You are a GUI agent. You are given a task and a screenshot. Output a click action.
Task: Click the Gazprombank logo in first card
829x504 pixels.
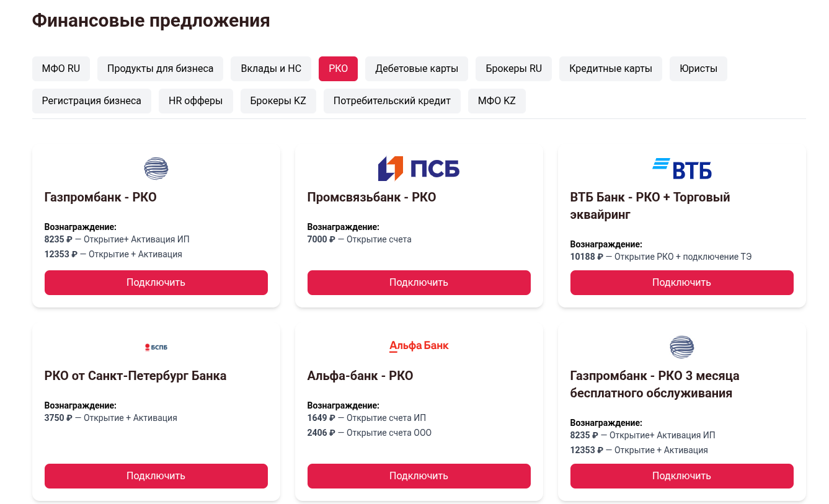pos(156,169)
